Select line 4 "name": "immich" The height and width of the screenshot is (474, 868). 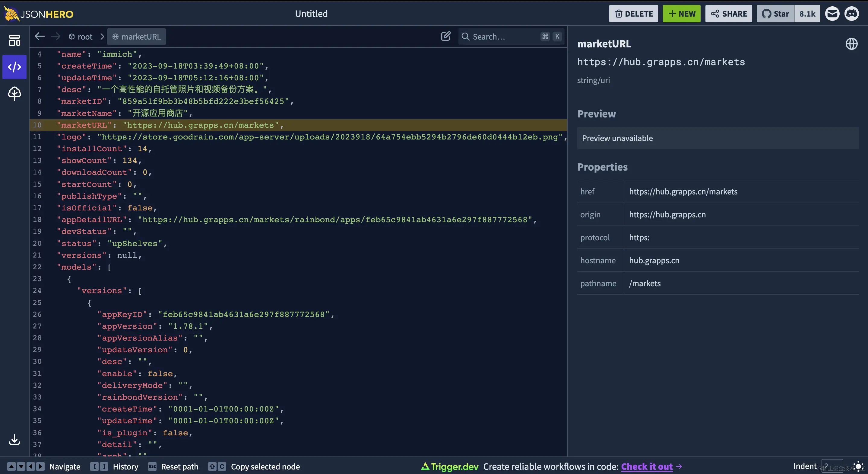click(x=298, y=54)
